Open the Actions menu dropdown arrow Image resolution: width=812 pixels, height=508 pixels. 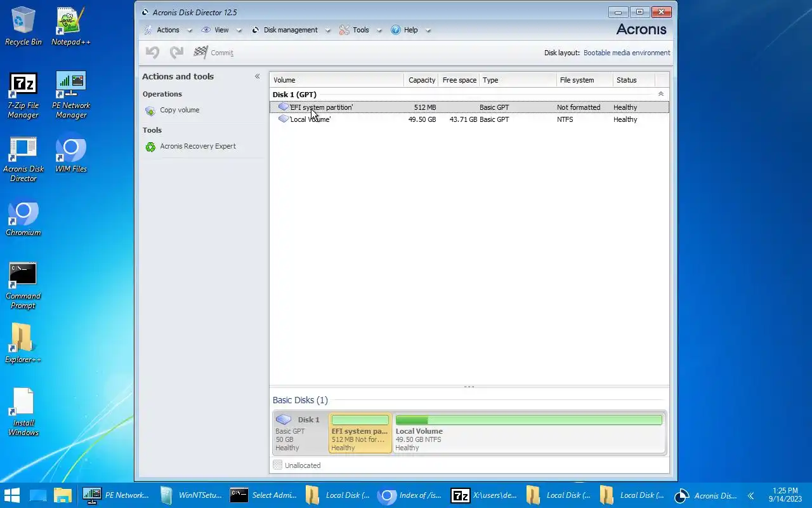(188, 30)
